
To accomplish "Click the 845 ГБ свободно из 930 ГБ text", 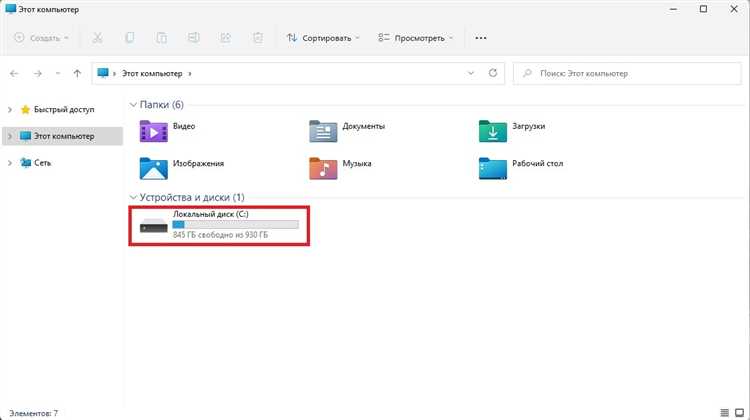I will pyautogui.click(x=220, y=235).
